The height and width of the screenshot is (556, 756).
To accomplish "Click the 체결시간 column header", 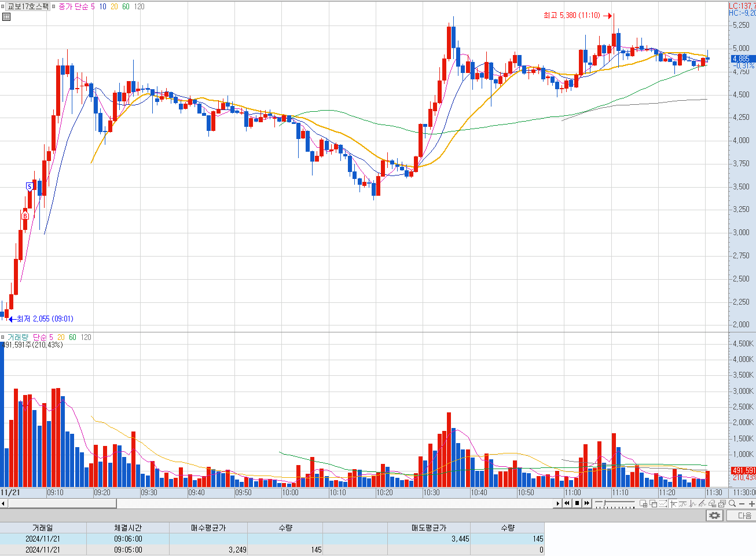I will point(128,528).
